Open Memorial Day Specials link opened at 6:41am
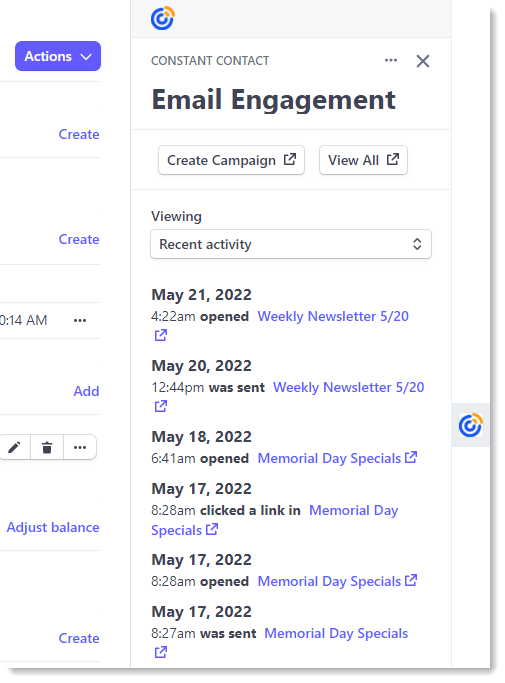This screenshot has width=505, height=683. 329,458
